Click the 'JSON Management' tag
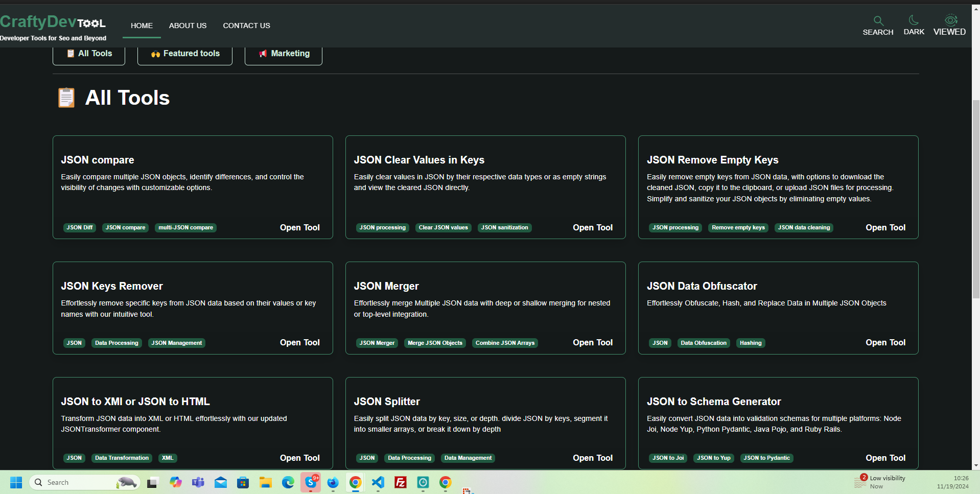 click(x=177, y=343)
